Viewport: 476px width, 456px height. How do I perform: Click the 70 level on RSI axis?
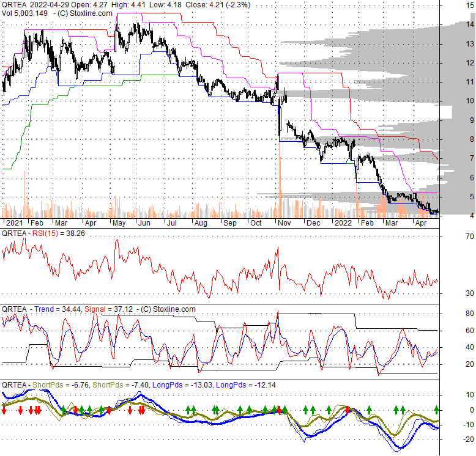coord(470,236)
